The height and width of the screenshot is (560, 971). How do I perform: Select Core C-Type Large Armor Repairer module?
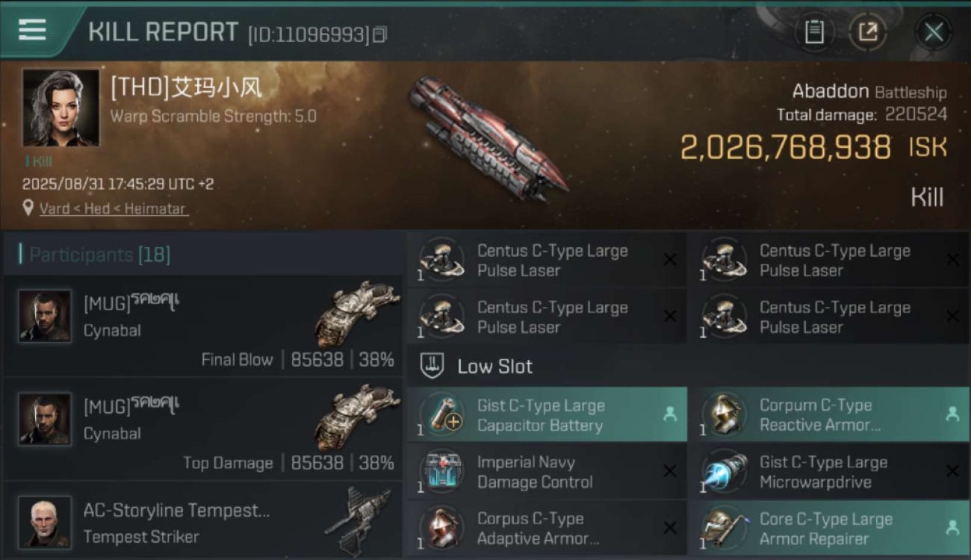click(x=830, y=529)
